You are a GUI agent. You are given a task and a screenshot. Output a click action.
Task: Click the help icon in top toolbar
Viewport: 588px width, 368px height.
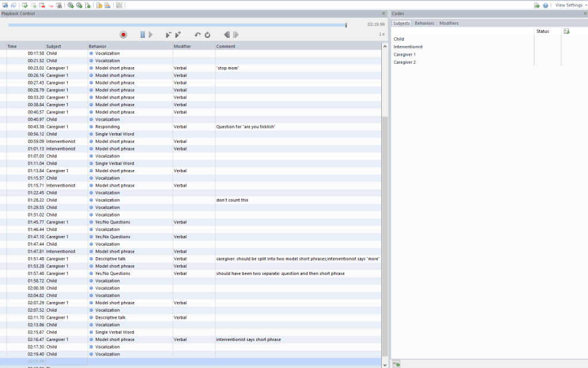(x=546, y=5)
